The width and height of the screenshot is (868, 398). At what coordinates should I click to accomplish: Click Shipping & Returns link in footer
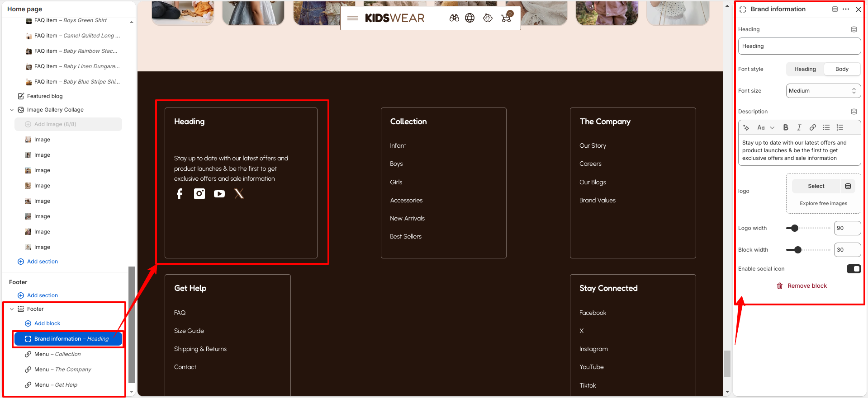200,349
